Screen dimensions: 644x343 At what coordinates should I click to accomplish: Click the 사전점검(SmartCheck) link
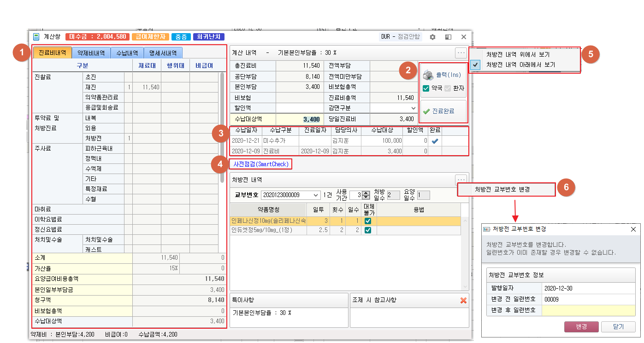click(261, 164)
